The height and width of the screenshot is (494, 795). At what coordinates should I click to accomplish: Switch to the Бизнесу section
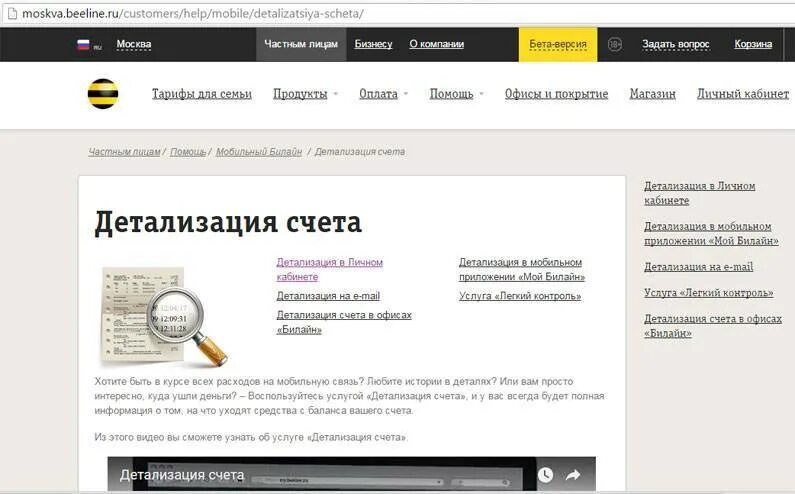[373, 44]
